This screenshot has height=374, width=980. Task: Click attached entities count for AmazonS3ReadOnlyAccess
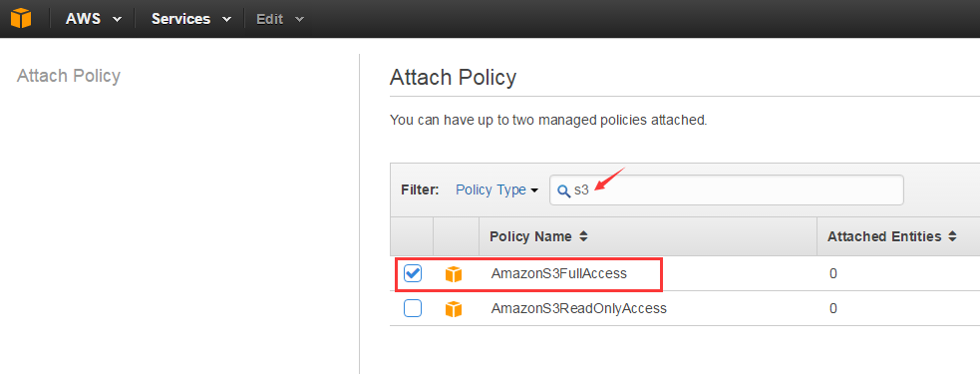833,308
